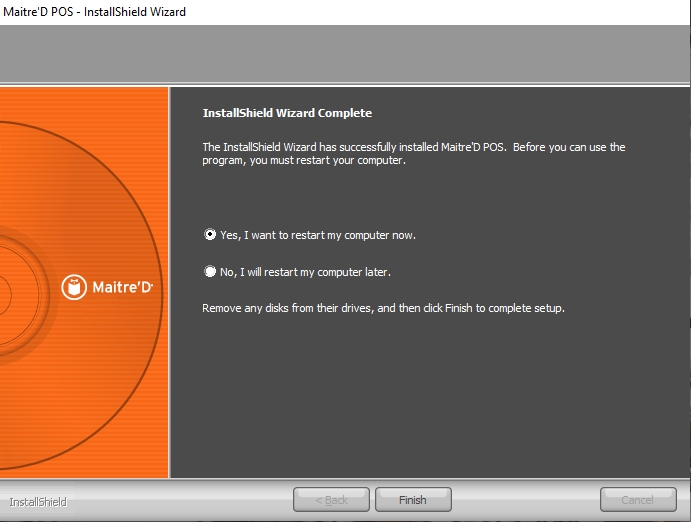The height and width of the screenshot is (522, 691).
Task: Click the 'Remove any disks' instruction text
Action: point(383,308)
